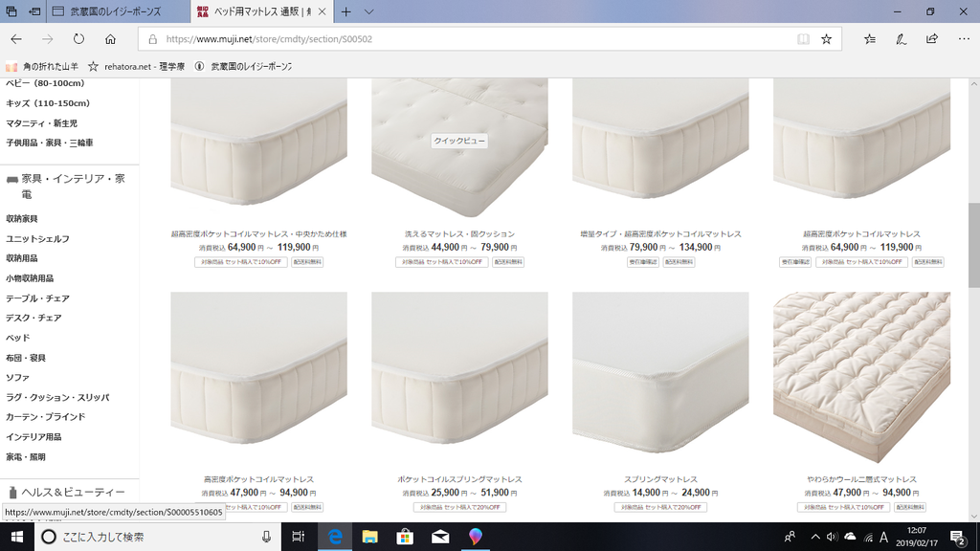This screenshot has width=980, height=551.
Task: Open Paint 3D from the taskbar
Action: click(475, 537)
